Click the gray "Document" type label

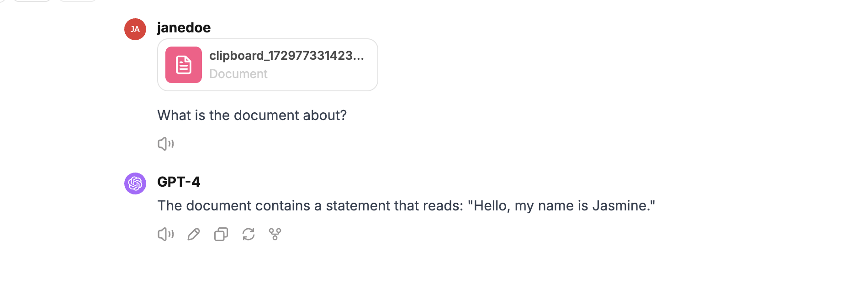click(x=238, y=74)
